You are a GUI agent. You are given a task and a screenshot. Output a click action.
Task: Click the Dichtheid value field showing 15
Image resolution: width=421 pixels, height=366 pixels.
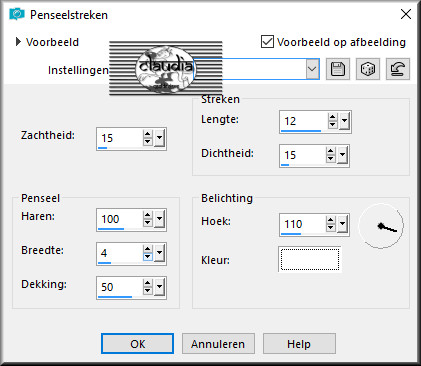pos(303,155)
